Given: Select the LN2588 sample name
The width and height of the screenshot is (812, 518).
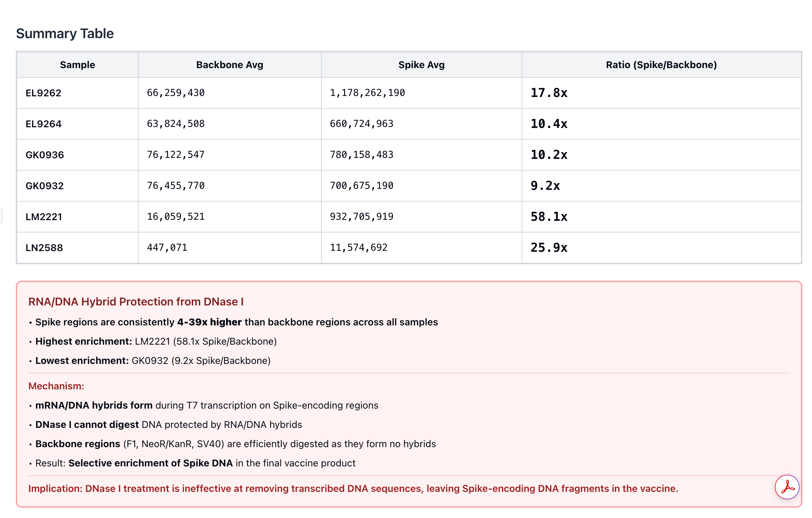Looking at the screenshot, I should tap(44, 248).
